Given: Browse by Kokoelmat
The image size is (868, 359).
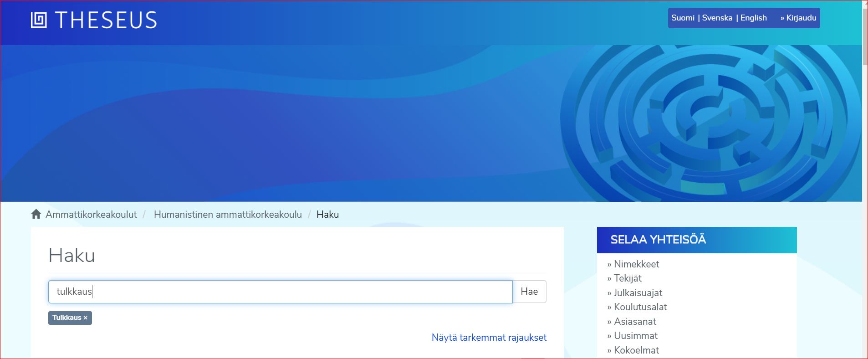Looking at the screenshot, I should pyautogui.click(x=636, y=350).
